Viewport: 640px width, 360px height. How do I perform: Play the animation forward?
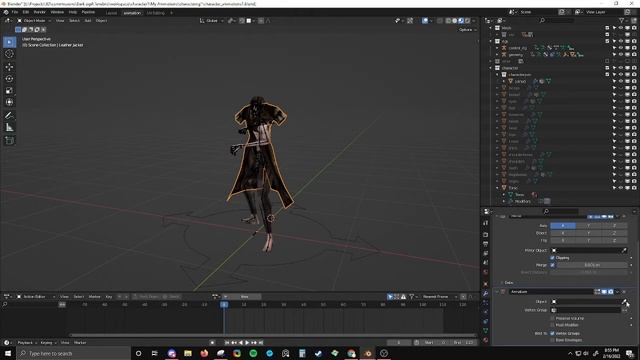click(x=247, y=343)
